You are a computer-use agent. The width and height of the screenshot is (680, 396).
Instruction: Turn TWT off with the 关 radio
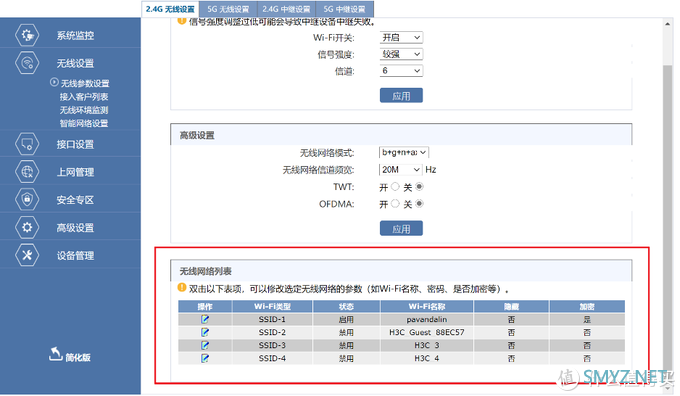pos(419,187)
